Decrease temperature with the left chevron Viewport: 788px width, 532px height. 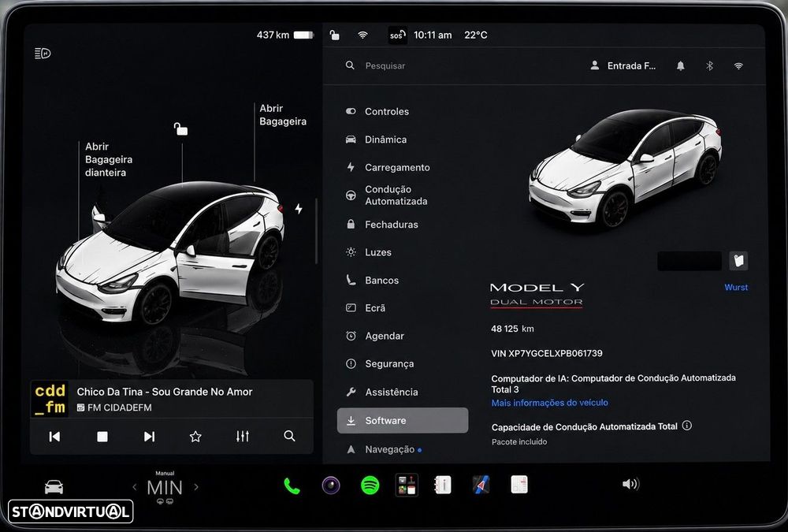coord(134,487)
